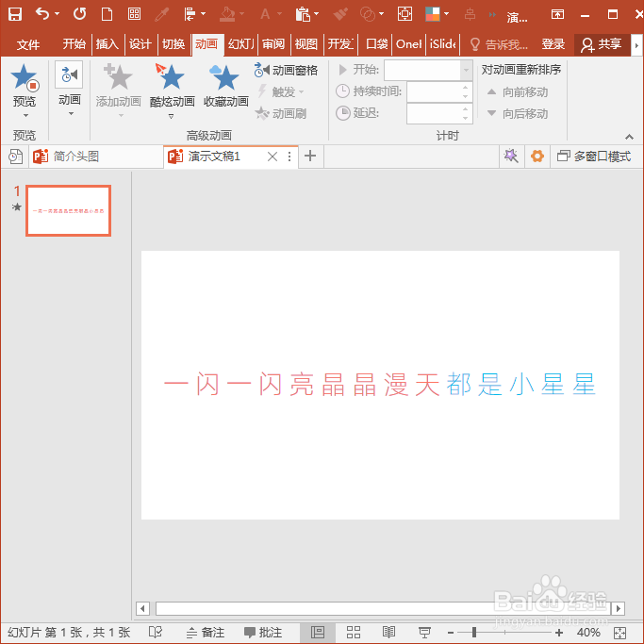
Task: Create a new blank document icon
Action: pyautogui.click(x=107, y=14)
